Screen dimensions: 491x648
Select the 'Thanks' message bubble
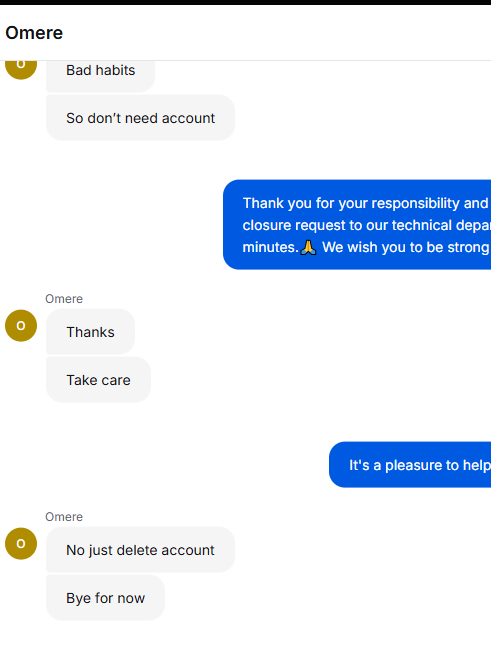click(x=91, y=332)
